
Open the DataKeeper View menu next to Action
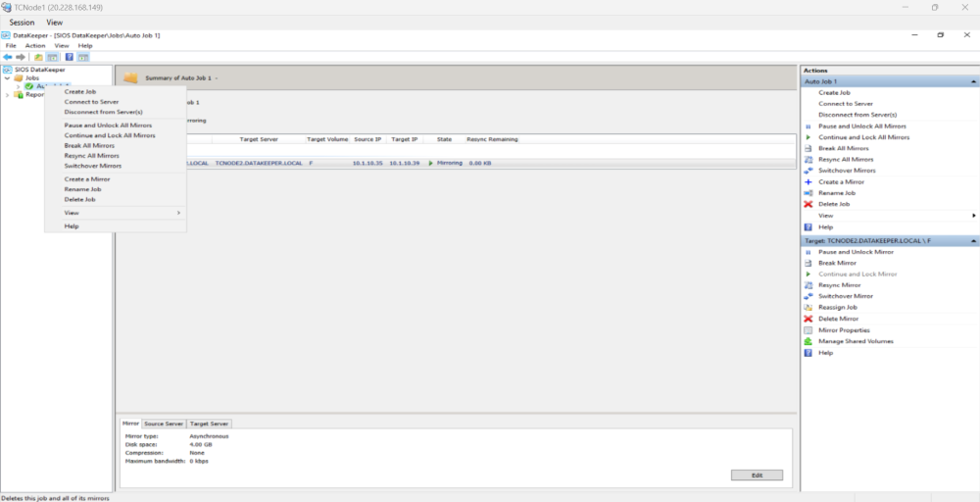(62, 46)
